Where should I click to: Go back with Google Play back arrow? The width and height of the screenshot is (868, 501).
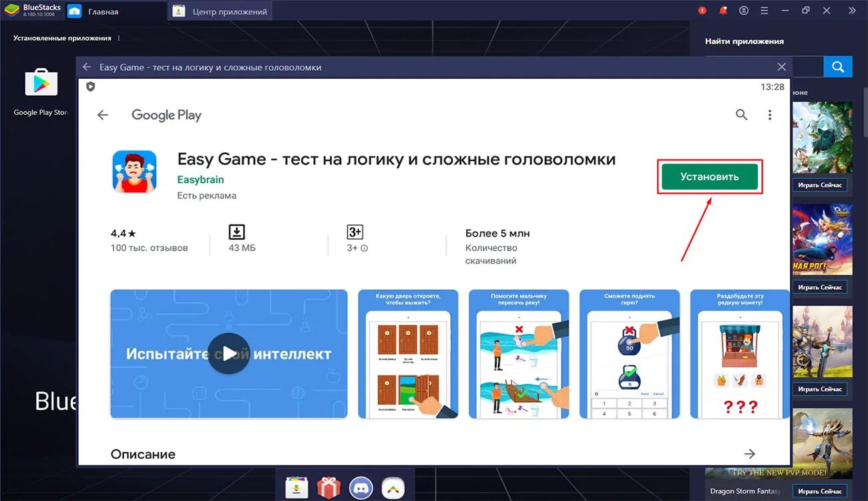click(103, 115)
